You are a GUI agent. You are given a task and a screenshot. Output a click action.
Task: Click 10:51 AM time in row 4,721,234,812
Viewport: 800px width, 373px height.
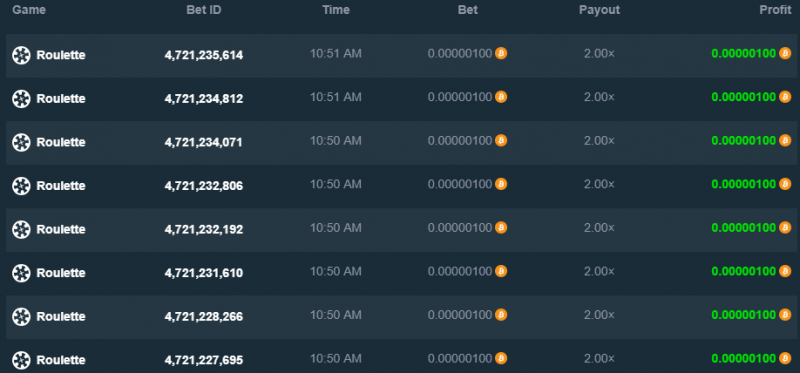coord(336,96)
